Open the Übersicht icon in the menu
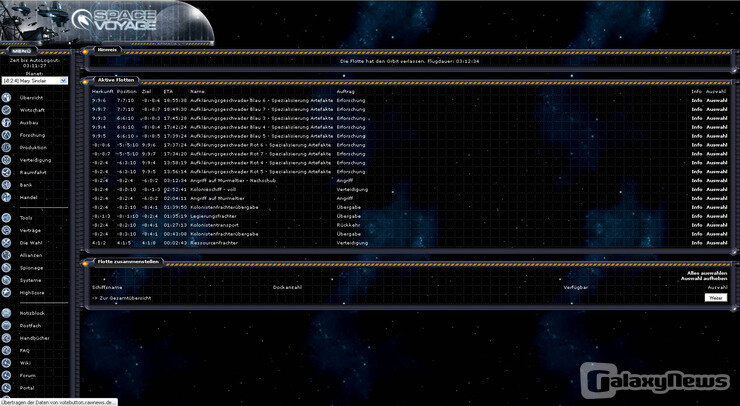 point(6,98)
